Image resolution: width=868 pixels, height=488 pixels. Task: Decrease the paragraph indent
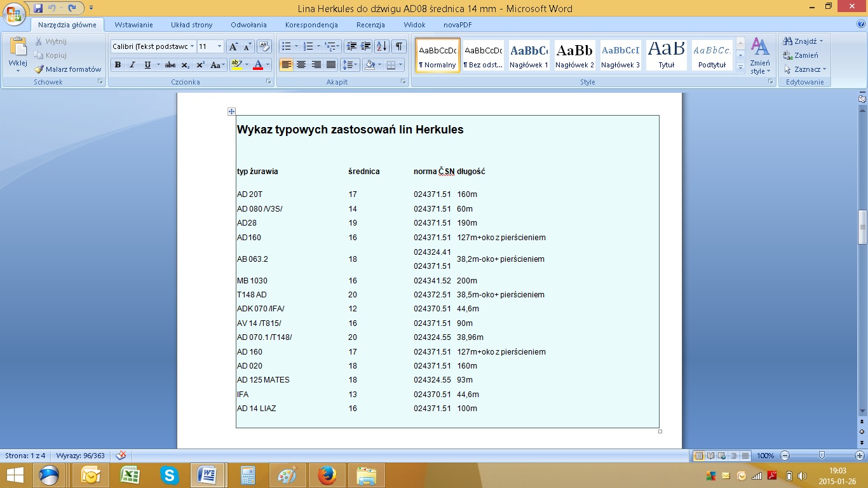[351, 46]
